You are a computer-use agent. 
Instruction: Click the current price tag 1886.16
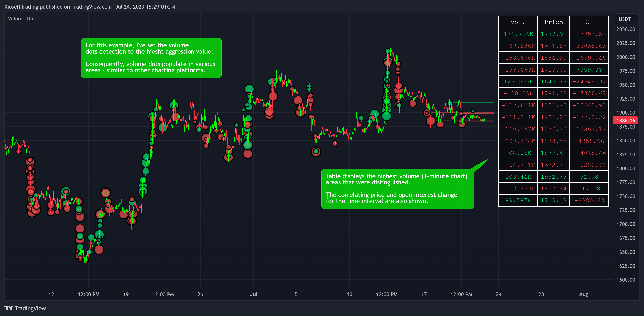click(x=626, y=121)
